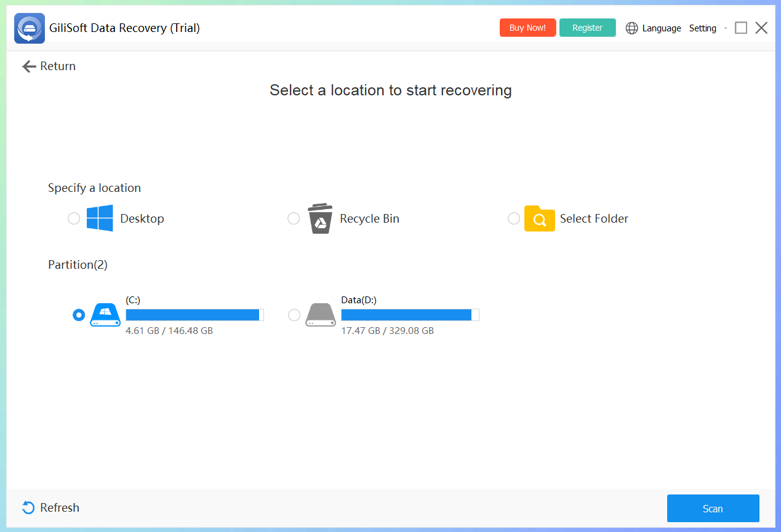781x532 pixels.
Task: Minimize the window with the dash button
Action: click(726, 28)
